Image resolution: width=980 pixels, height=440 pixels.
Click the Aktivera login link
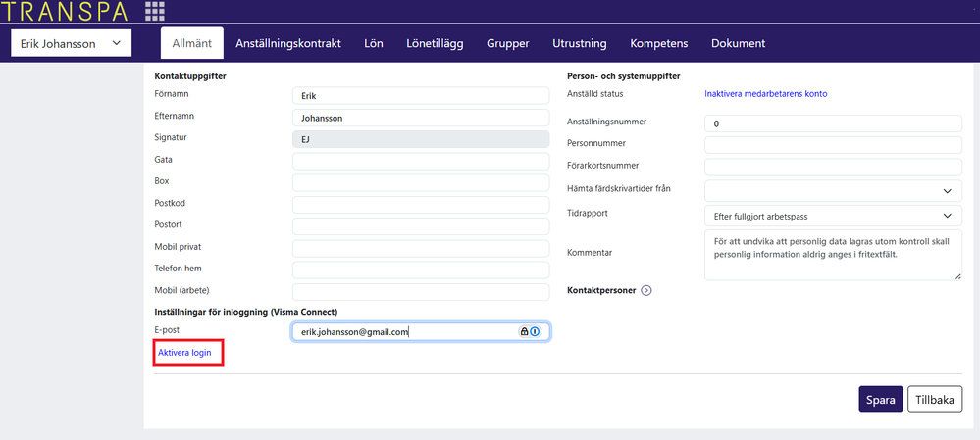coord(184,353)
